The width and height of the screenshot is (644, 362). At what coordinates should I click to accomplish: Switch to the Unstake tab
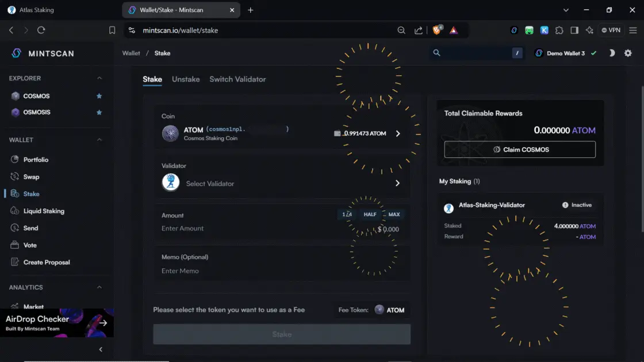186,79
